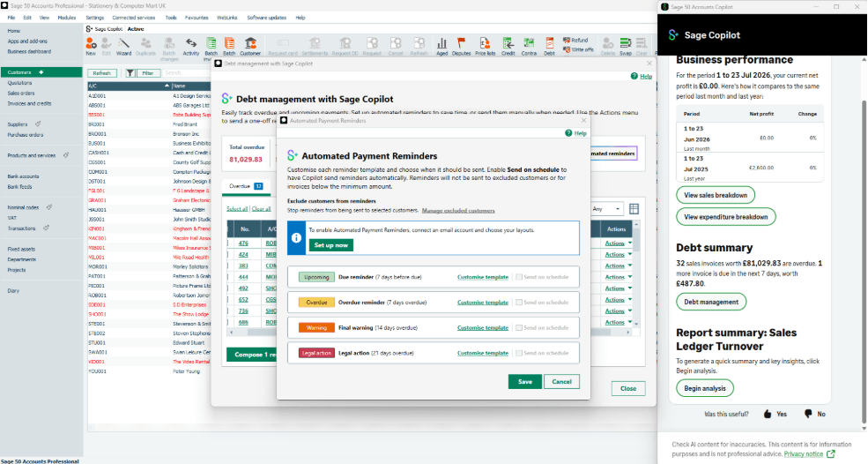Tick Send on schedule for Final warning

click(519, 327)
